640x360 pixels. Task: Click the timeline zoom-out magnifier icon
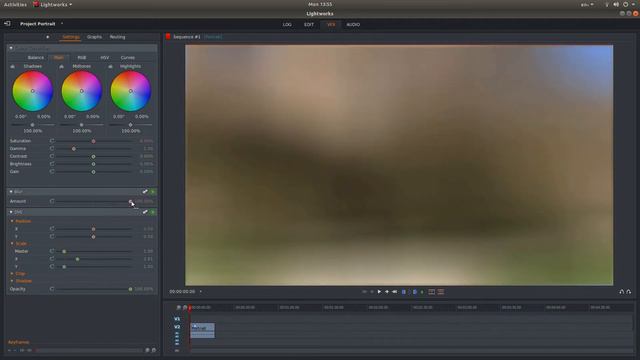coord(179,307)
